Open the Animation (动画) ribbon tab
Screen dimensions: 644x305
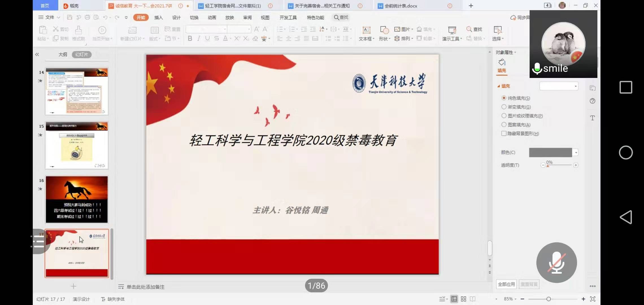coord(212,18)
